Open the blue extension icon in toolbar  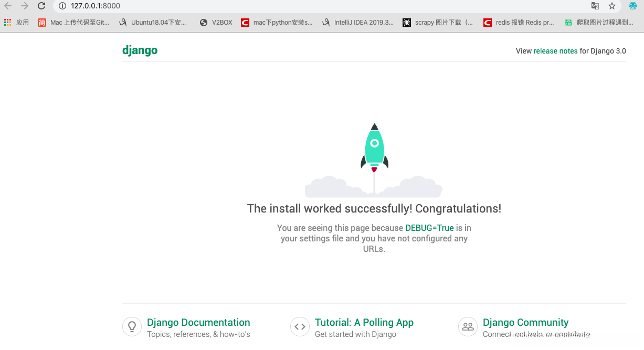(x=633, y=6)
